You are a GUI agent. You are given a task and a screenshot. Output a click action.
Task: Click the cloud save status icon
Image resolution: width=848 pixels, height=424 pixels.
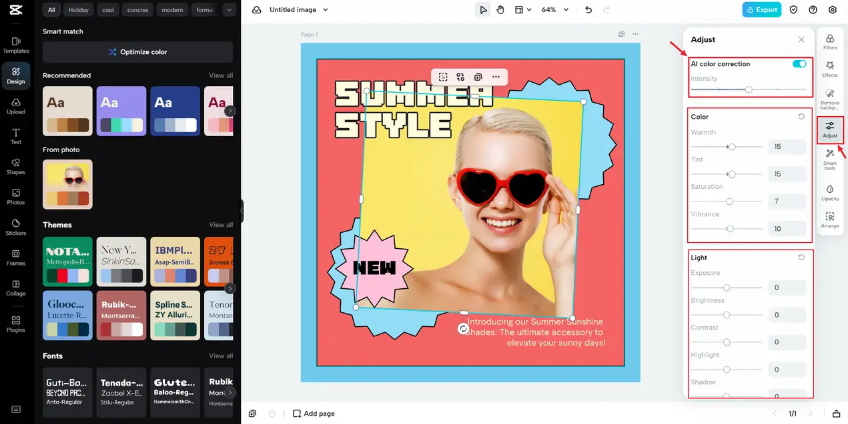(257, 10)
